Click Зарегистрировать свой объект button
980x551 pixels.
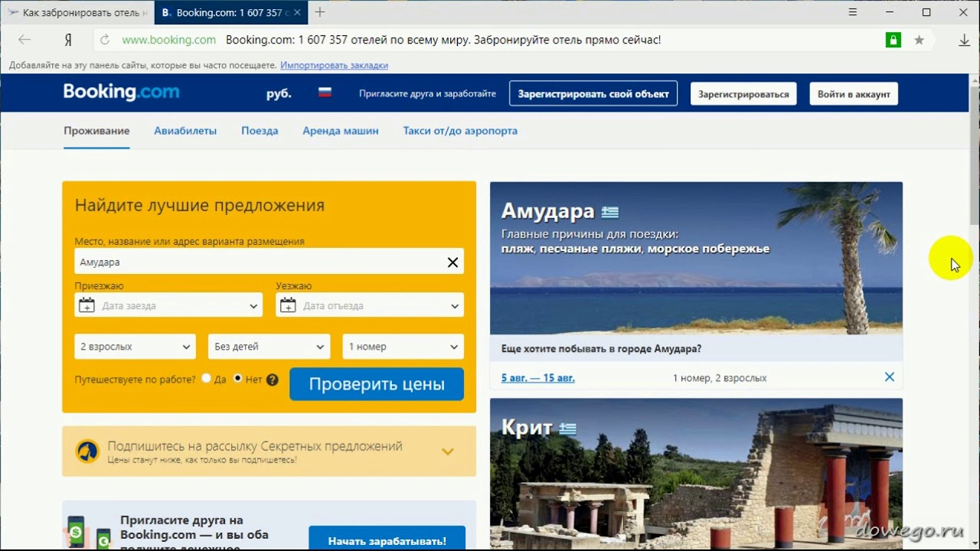593,93
